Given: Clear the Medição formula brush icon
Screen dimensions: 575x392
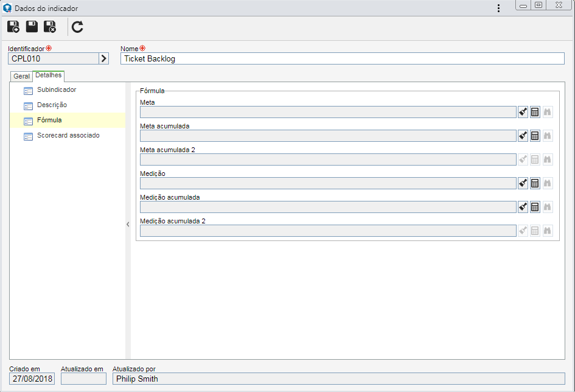Looking at the screenshot, I should coord(523,183).
